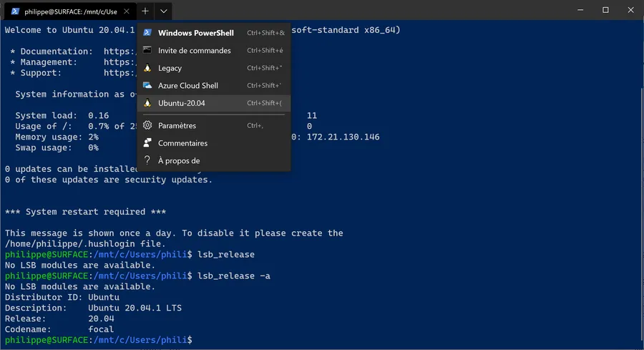This screenshot has height=350, width=644.
Task: Open Commentaires from the dropdown menu
Action: coord(182,143)
